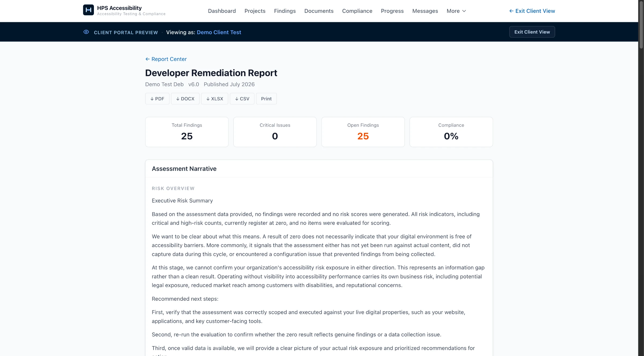Navigate to the Progress page
644x356 pixels.
click(392, 11)
